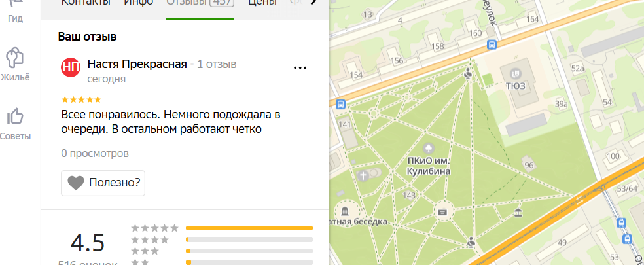Click the 4.5 overall rating number

88,243
